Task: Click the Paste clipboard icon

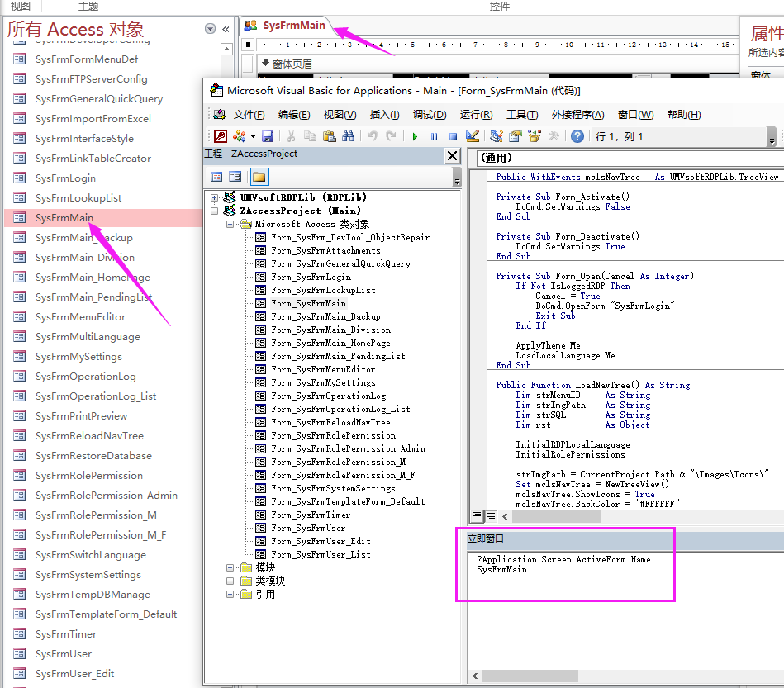Action: coord(329,136)
